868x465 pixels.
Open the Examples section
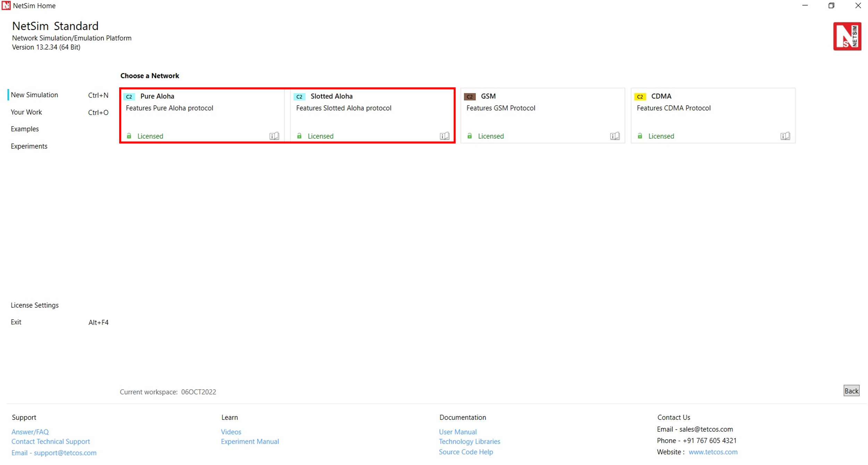tap(25, 129)
